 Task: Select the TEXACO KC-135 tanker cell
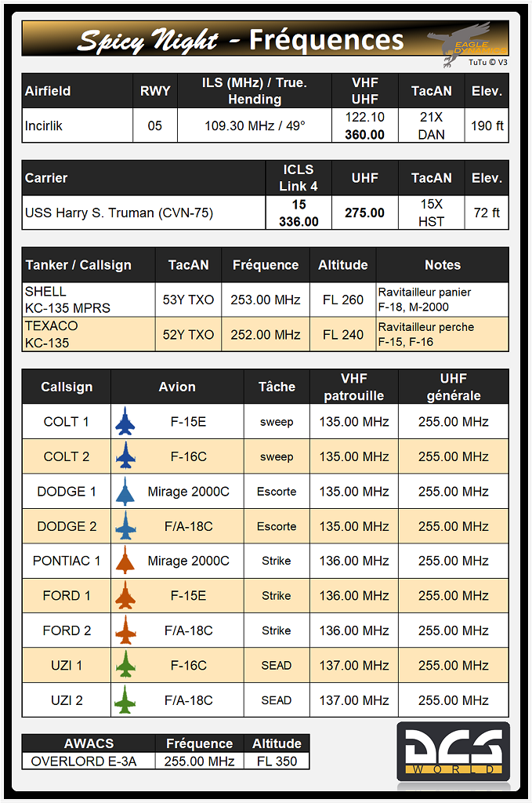[89, 334]
